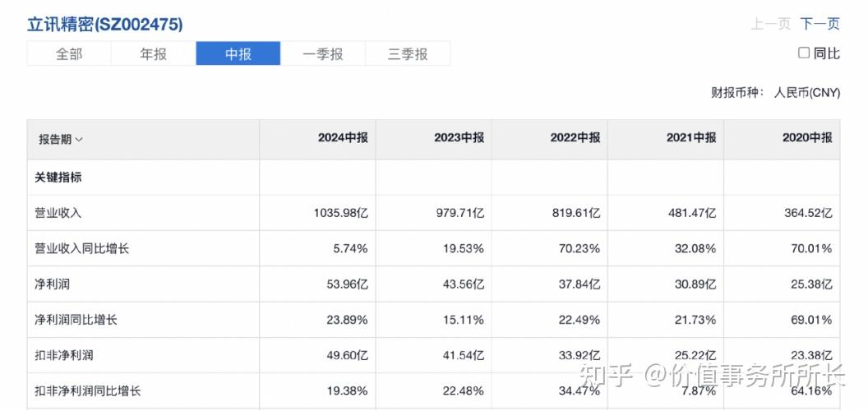Click the 关键指标 section heading

coord(58,178)
